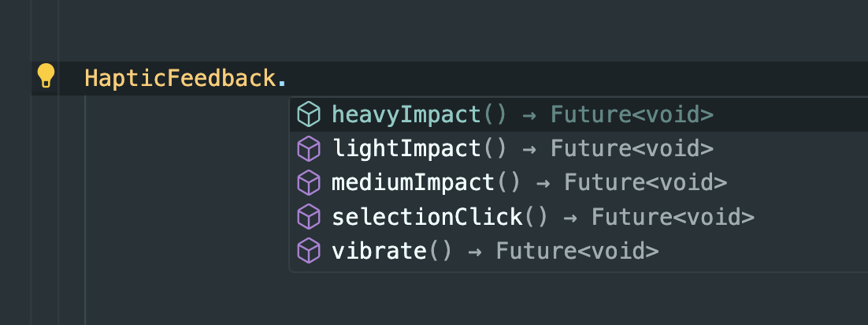This screenshot has width=868, height=325.
Task: Click the cube icon beside mediumImpact
Action: click(x=309, y=183)
